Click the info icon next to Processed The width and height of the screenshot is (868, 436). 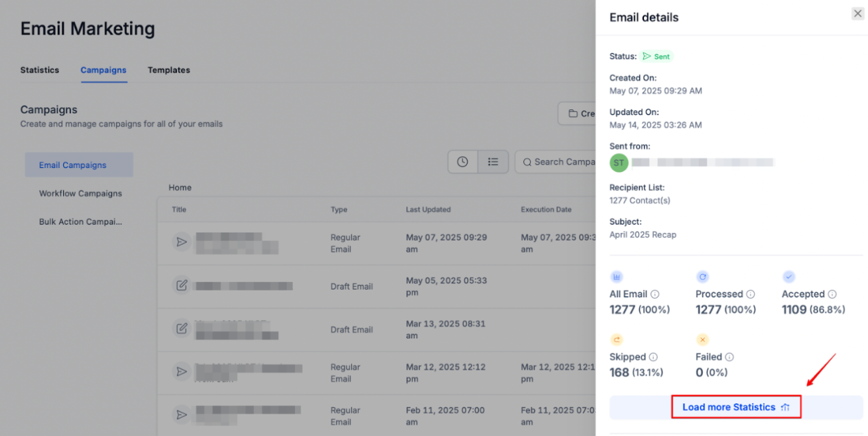pos(750,294)
